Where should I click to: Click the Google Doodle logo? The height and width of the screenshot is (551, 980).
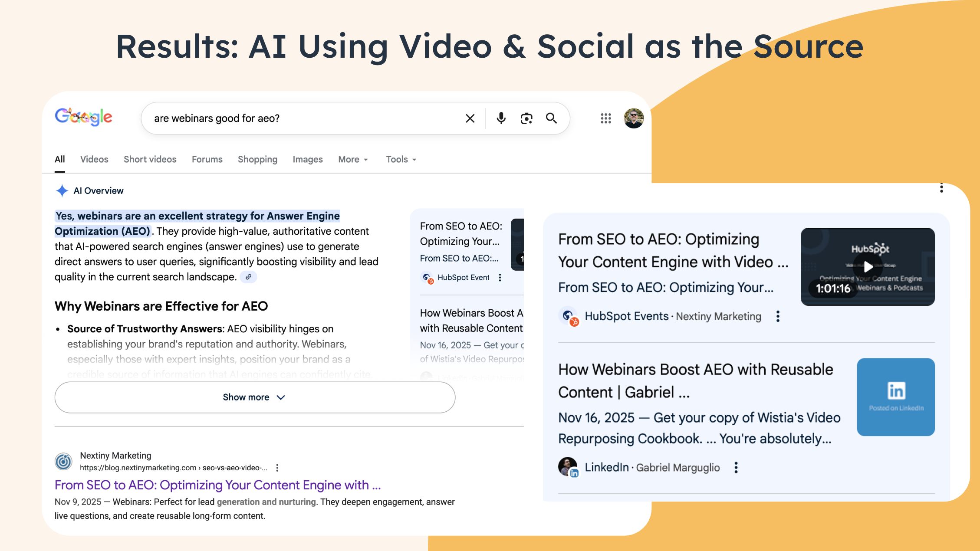83,116
